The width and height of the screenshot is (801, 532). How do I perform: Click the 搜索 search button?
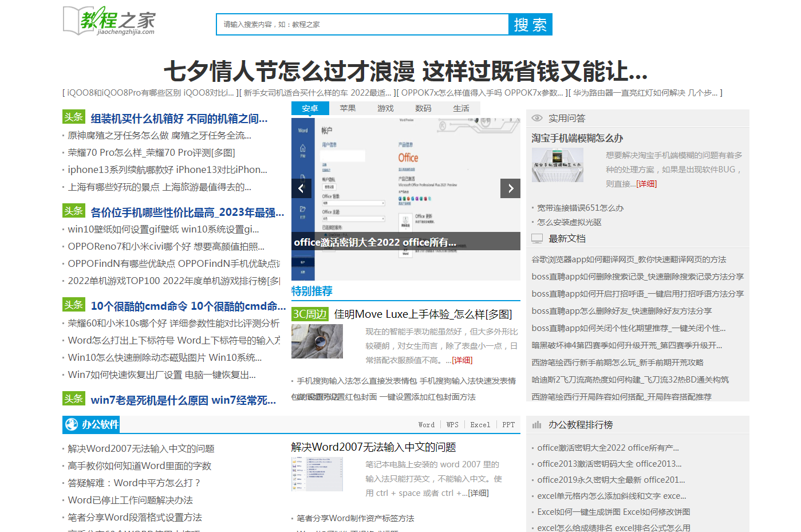(530, 24)
